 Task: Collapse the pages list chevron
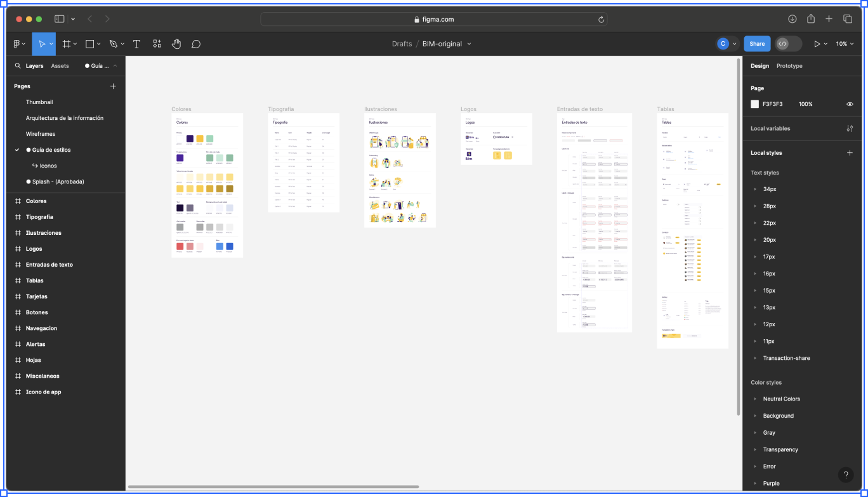[115, 66]
